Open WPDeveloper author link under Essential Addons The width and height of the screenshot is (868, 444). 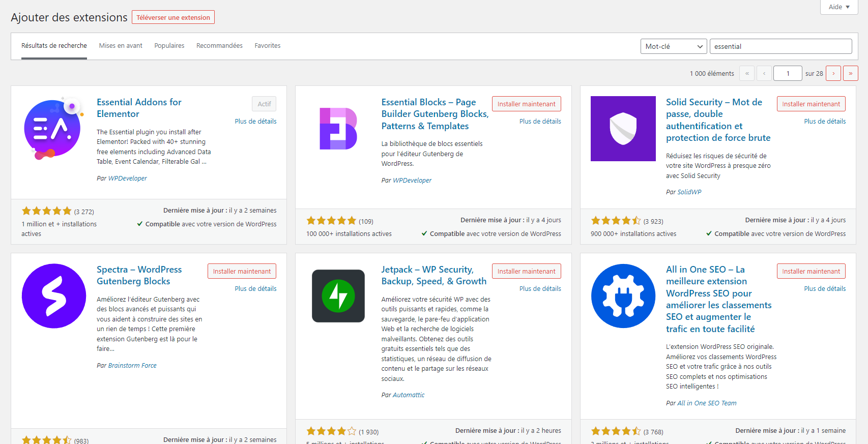tap(127, 178)
